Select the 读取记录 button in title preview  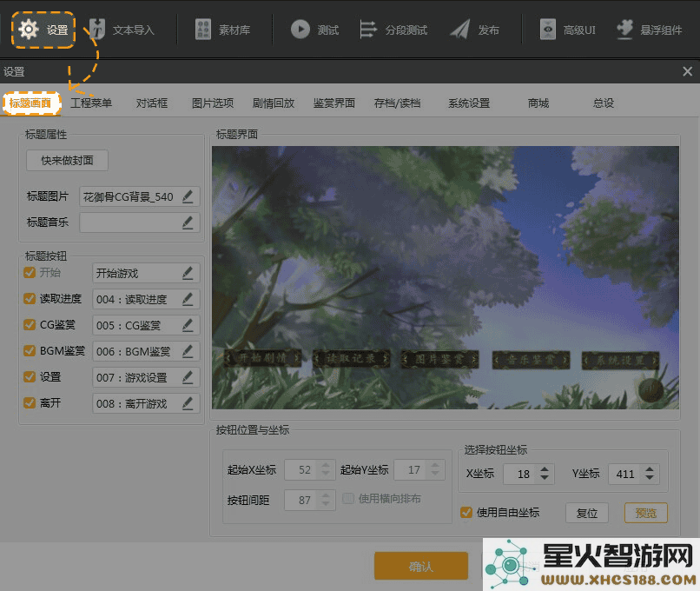coord(352,358)
